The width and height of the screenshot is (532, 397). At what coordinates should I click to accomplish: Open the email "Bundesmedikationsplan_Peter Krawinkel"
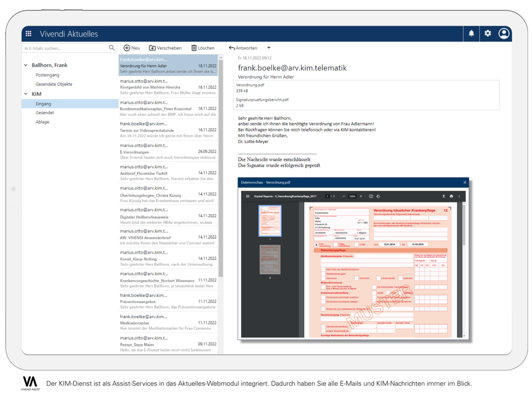168,108
